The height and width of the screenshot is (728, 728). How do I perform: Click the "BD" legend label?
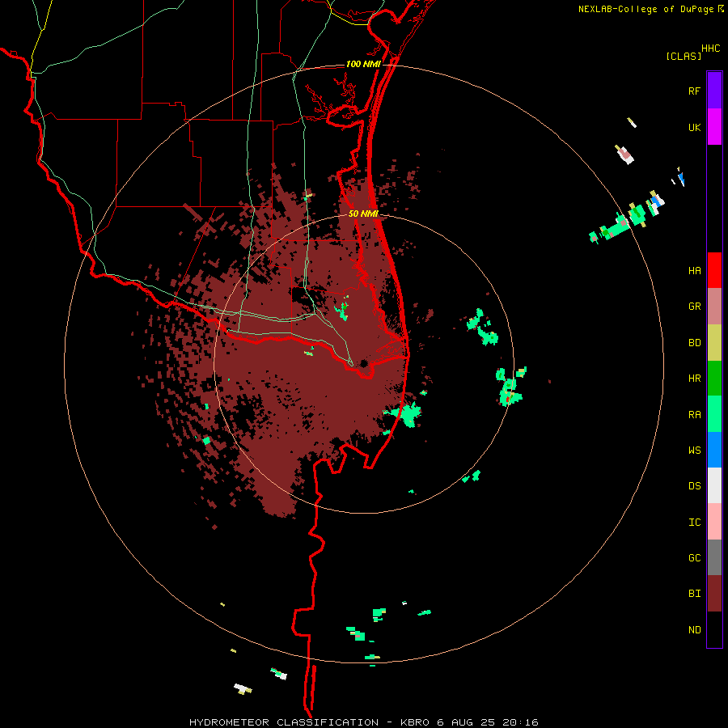pyautogui.click(x=695, y=343)
